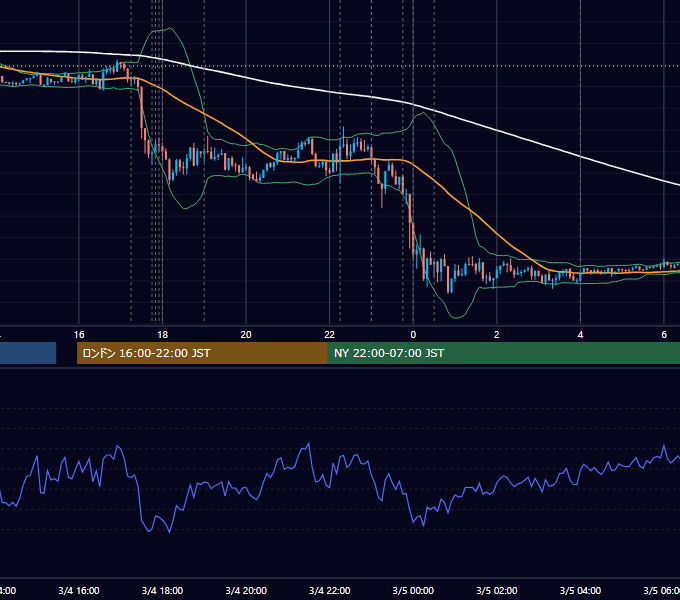Image resolution: width=680 pixels, height=600 pixels.
Task: Click the ロンドン 16:00-22:00 JST session bar
Action: coord(202,353)
